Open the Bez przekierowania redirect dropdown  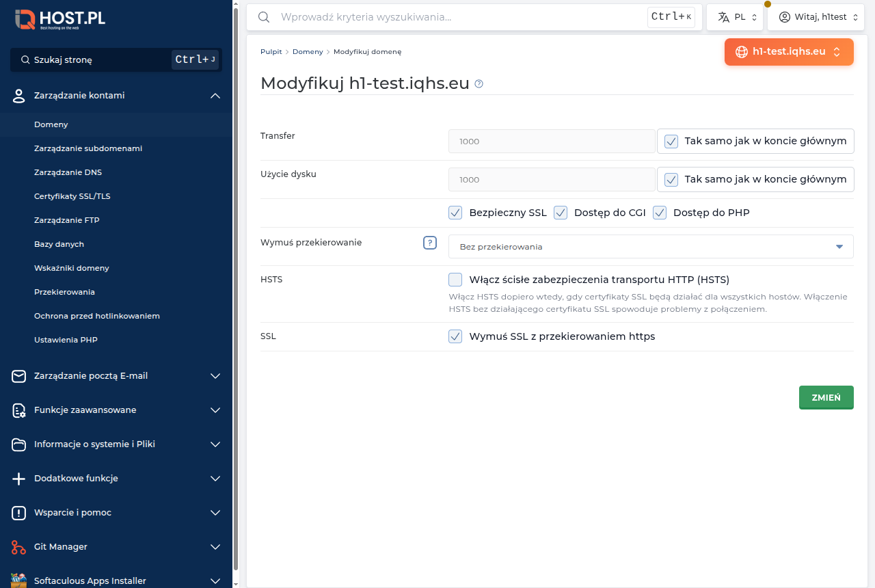651,247
